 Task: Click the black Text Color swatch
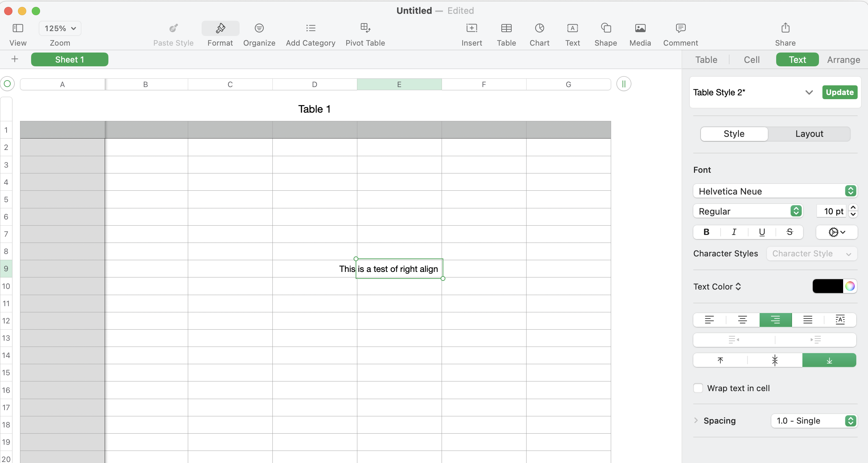[828, 286]
